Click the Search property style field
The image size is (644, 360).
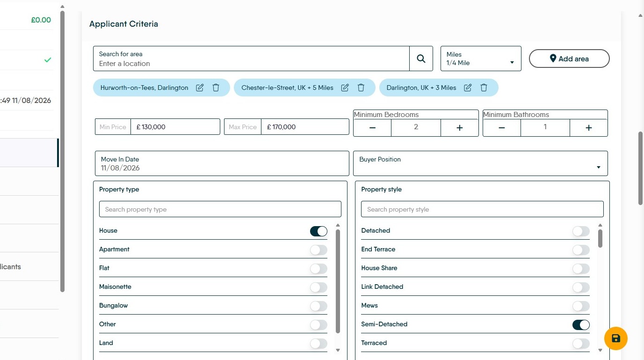click(482, 209)
